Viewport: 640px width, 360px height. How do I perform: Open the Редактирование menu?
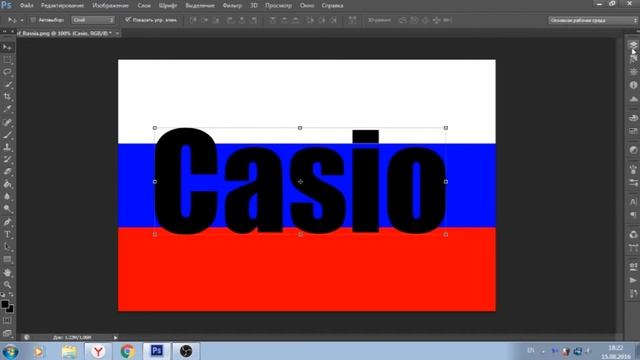(62, 6)
